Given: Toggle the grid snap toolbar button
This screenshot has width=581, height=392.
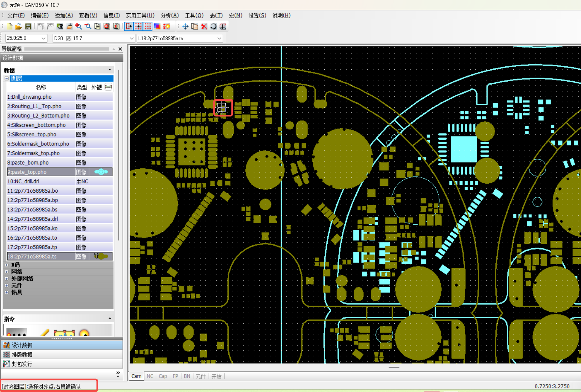Looking at the screenshot, I should [138, 26].
